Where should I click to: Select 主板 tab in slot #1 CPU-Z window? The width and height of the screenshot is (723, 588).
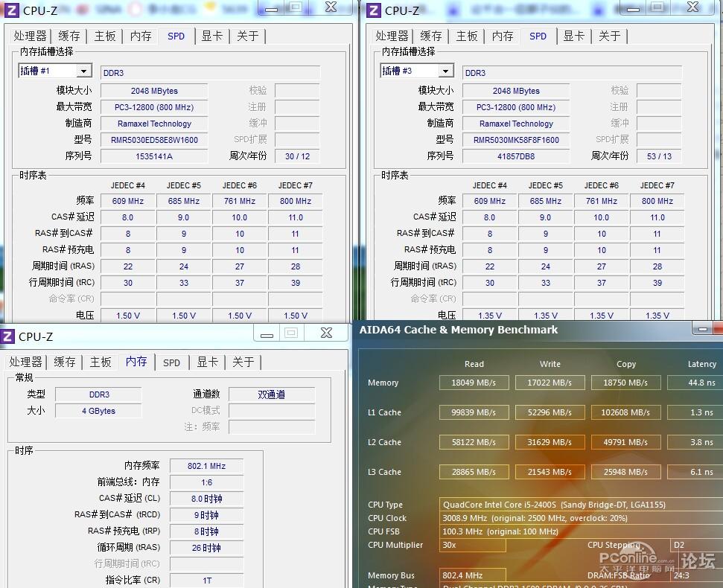pos(105,36)
